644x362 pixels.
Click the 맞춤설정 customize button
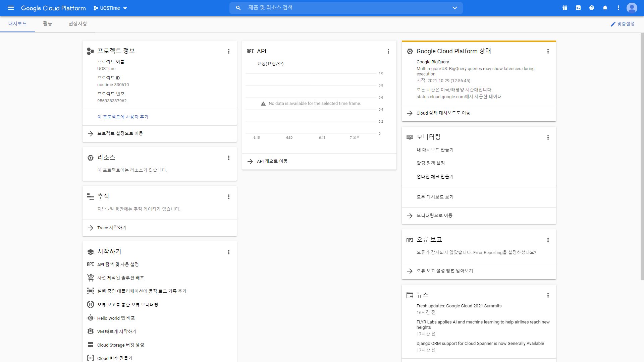(x=623, y=24)
